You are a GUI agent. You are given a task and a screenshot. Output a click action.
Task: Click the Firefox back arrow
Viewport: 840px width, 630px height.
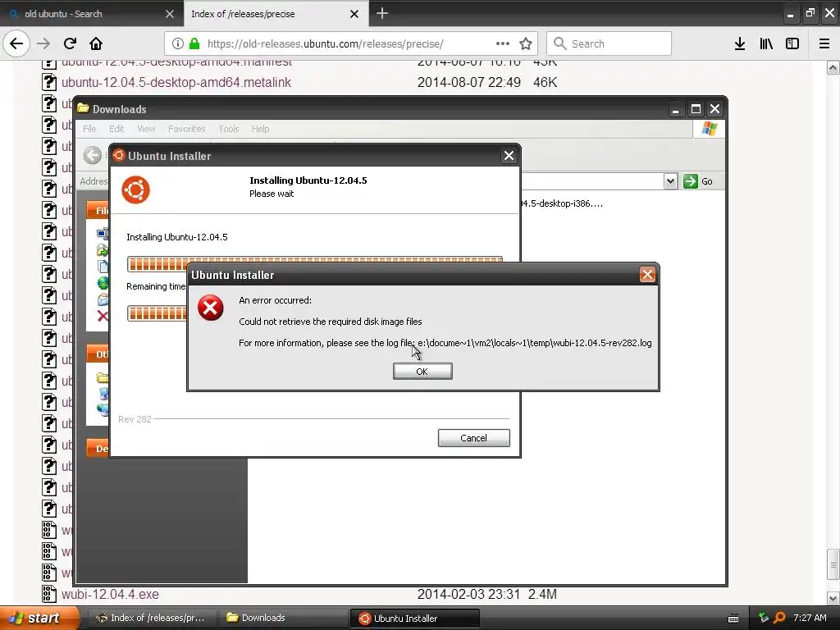coord(16,43)
